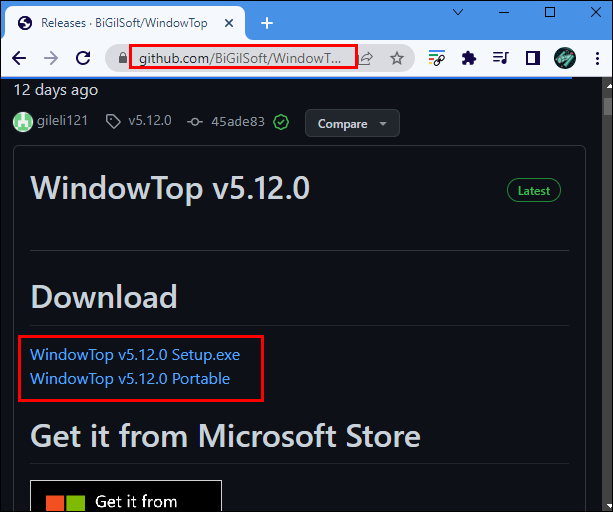Open gileli121 user profile link
The height and width of the screenshot is (512, 613).
click(x=62, y=121)
